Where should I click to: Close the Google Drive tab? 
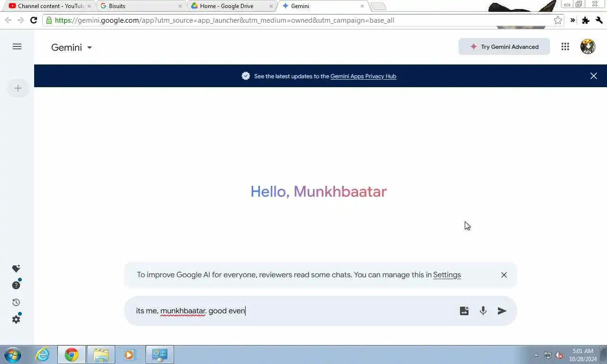(271, 6)
